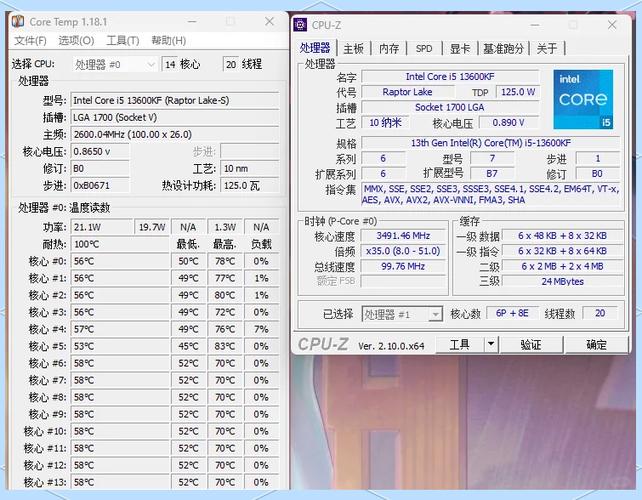Click the arrow beside the 工具 button

pyautogui.click(x=489, y=345)
